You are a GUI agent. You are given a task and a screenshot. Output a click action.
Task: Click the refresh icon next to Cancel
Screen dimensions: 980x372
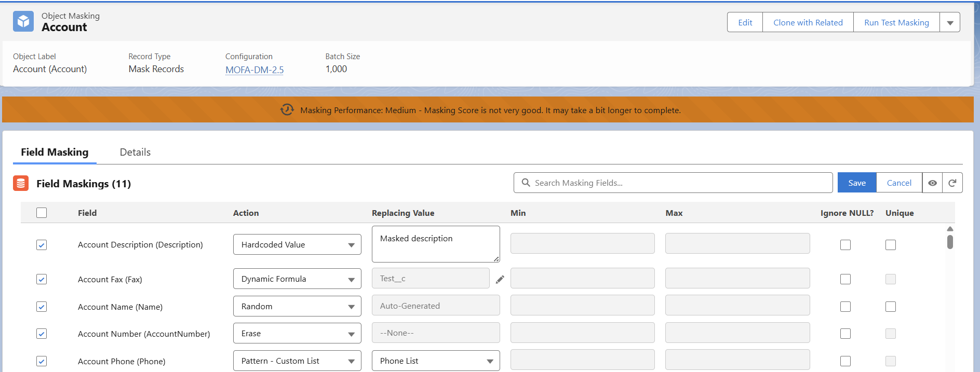tap(952, 183)
